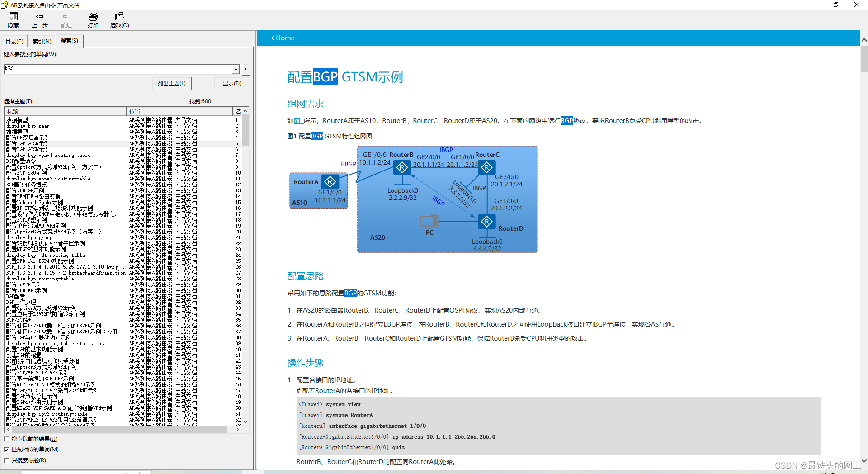
Task: Click the 操作步骤 section heading
Action: click(x=306, y=363)
